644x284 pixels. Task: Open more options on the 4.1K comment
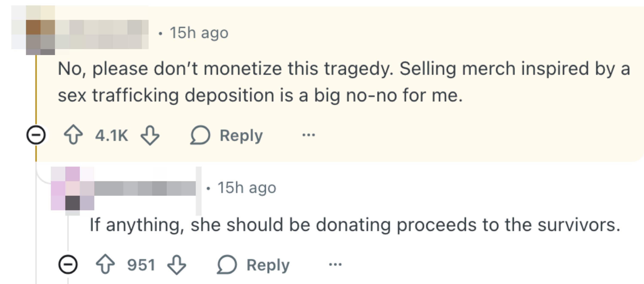(x=308, y=135)
